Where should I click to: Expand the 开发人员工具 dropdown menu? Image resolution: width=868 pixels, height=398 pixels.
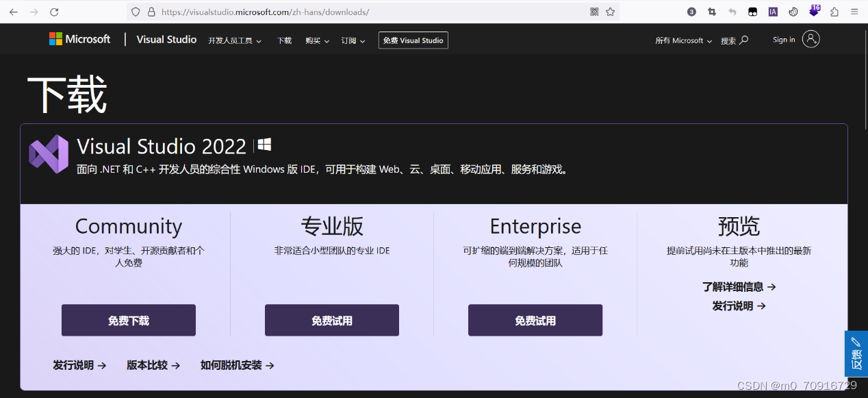coord(235,40)
